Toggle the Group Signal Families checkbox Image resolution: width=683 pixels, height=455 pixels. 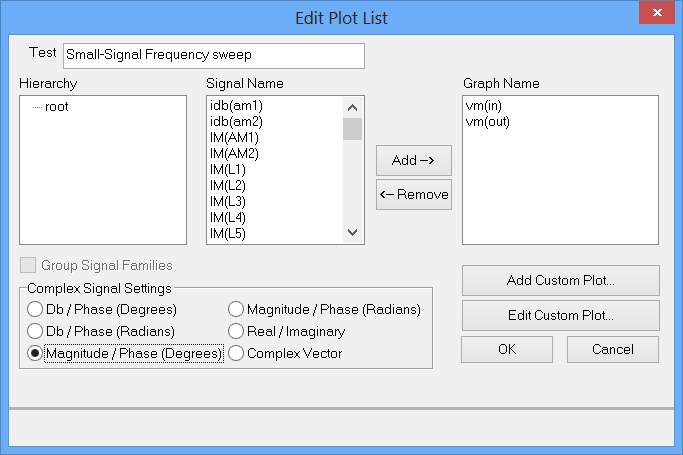tap(27, 266)
